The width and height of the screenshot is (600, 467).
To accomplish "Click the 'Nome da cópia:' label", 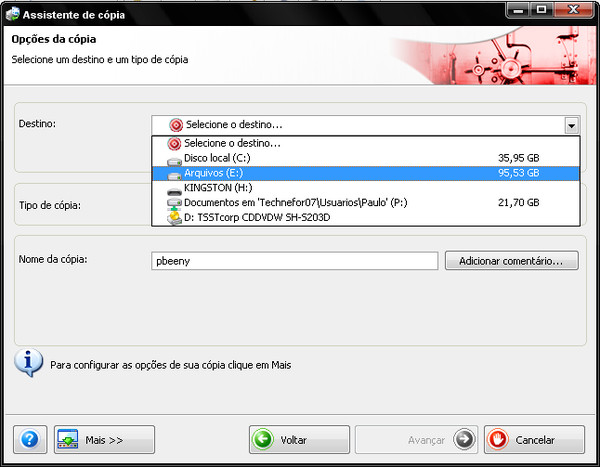I will pos(53,259).
